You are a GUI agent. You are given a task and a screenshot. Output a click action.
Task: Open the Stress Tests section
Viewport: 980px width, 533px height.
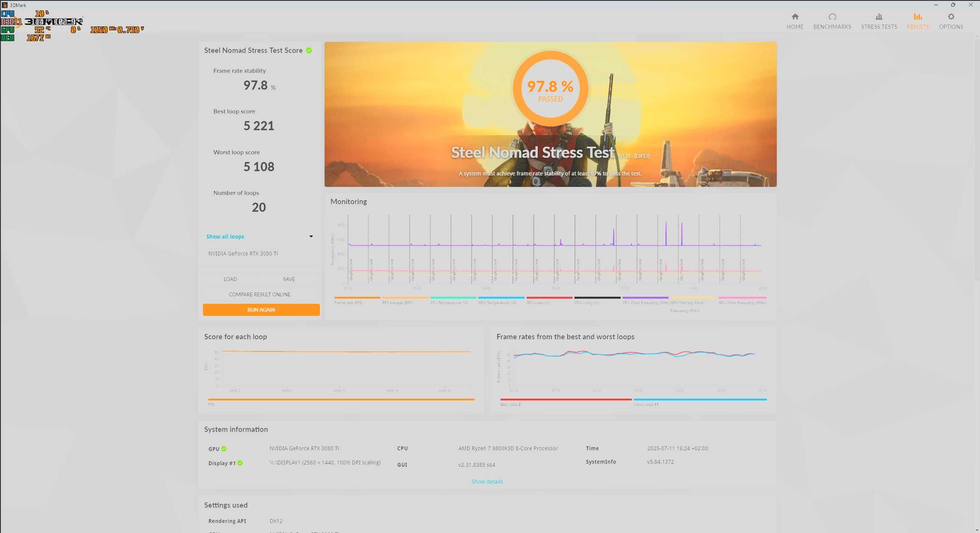879,21
